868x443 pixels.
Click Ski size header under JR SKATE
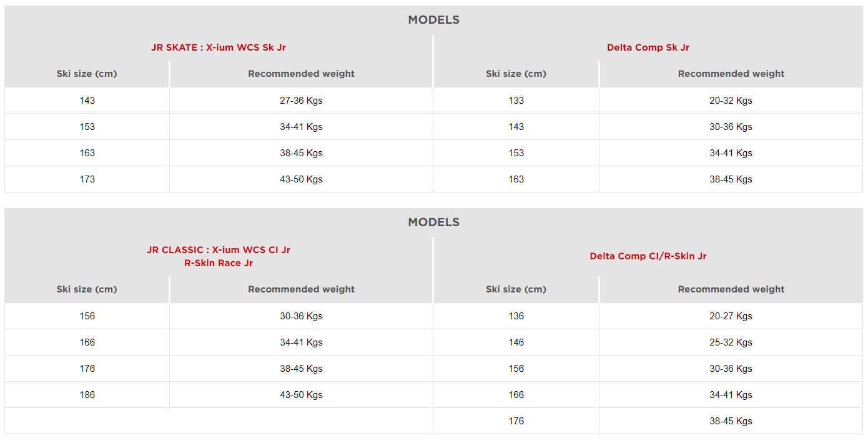[x=87, y=74]
